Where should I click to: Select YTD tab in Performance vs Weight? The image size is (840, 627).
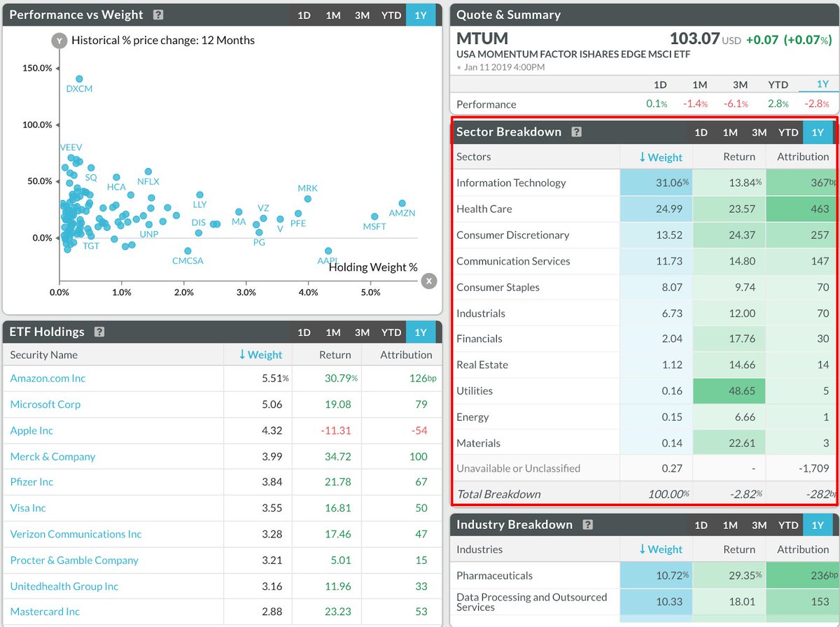[391, 15]
